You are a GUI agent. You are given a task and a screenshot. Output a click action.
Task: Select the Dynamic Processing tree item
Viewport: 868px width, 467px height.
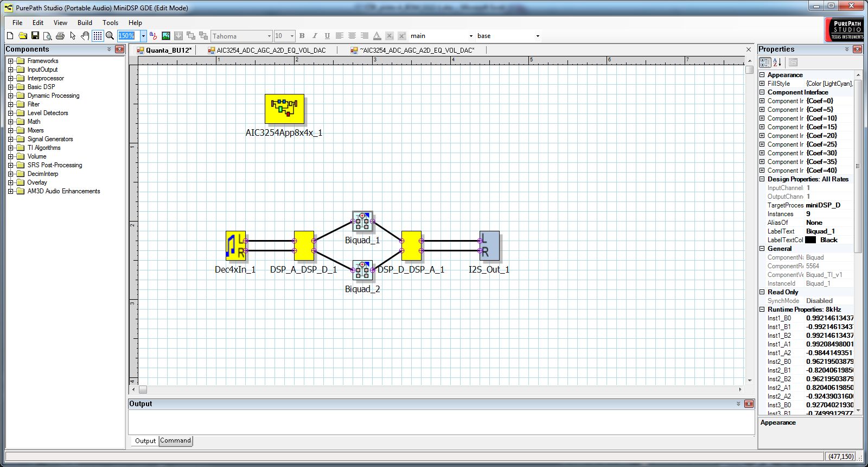(53, 96)
